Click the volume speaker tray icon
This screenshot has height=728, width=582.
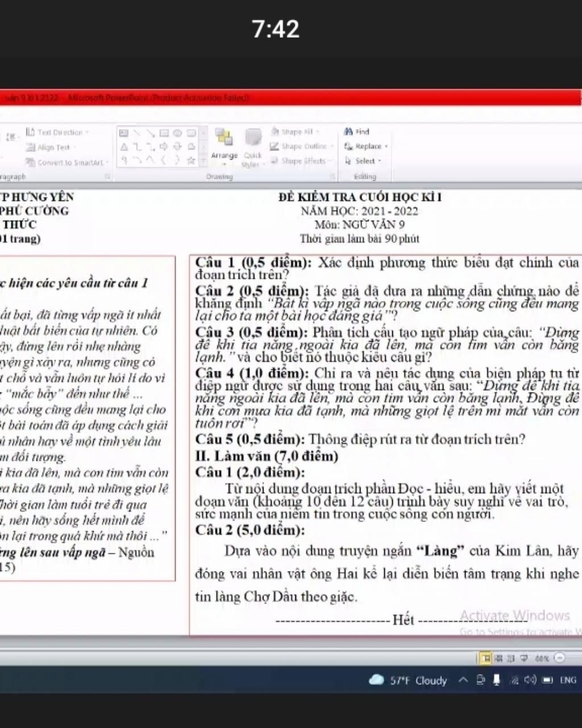530,680
